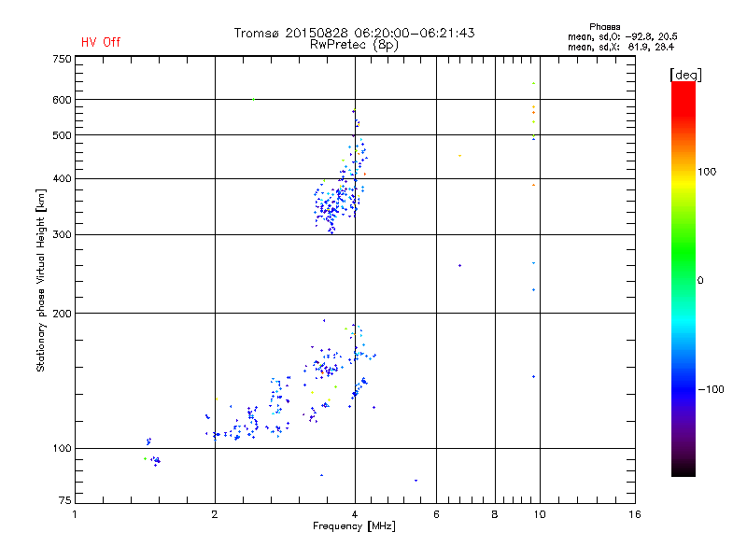Click the colorbar tick label "-100"
This screenshot has width=747, height=560.
[x=711, y=389]
